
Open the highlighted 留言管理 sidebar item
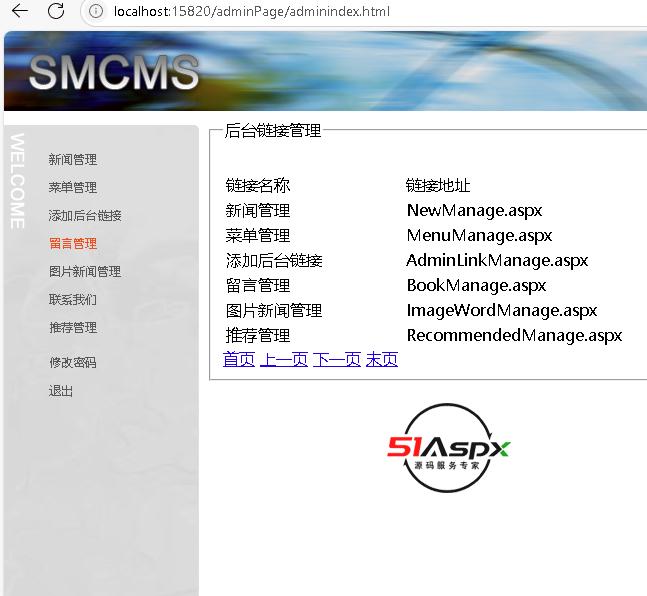(73, 244)
